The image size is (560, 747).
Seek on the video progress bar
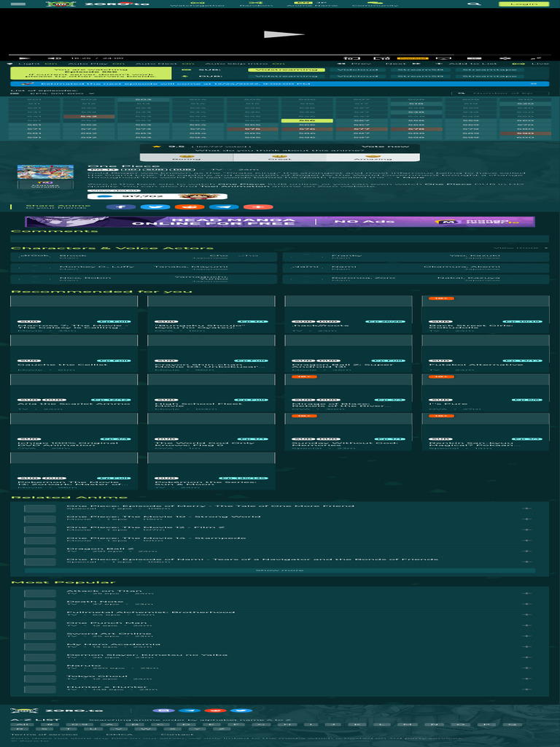point(280,54)
